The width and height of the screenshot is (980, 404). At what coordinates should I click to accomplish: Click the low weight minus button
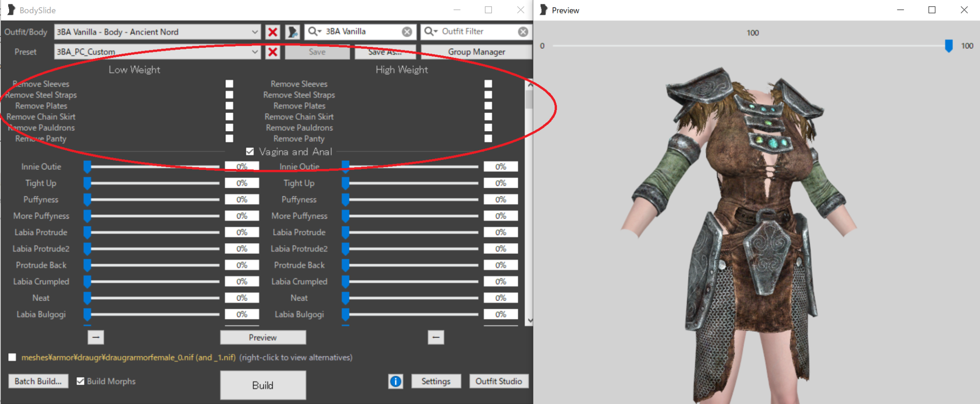tap(96, 337)
